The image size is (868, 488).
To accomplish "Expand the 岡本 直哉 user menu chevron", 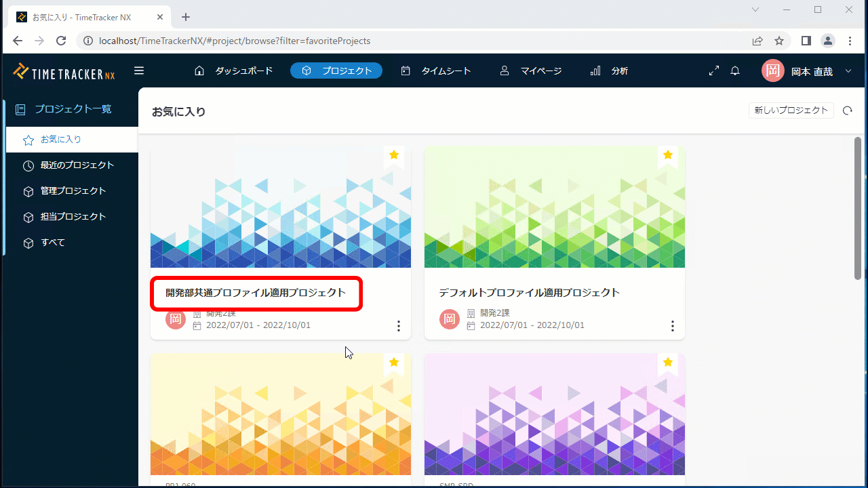I will (x=848, y=71).
